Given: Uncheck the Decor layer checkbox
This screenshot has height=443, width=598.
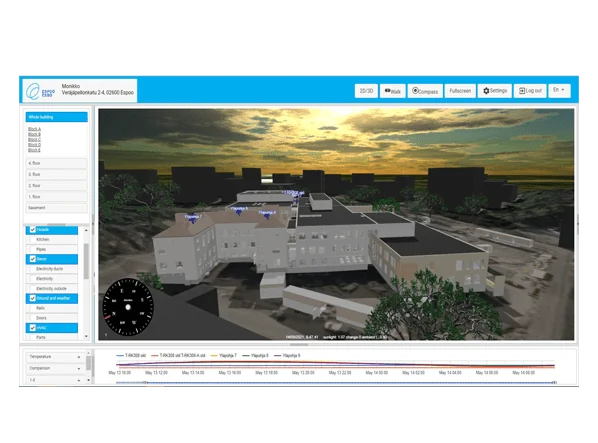Looking at the screenshot, I should [33, 259].
